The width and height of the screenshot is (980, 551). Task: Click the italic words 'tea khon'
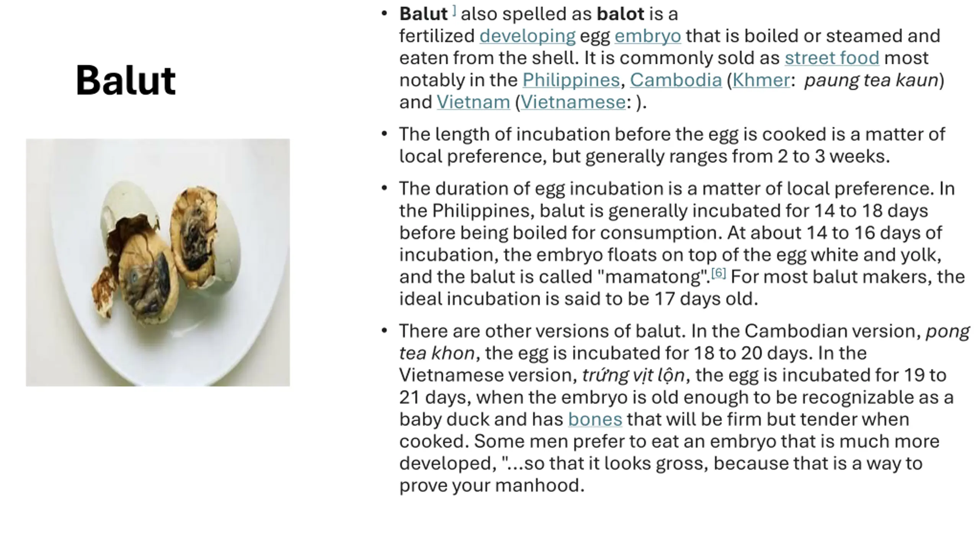tap(437, 353)
